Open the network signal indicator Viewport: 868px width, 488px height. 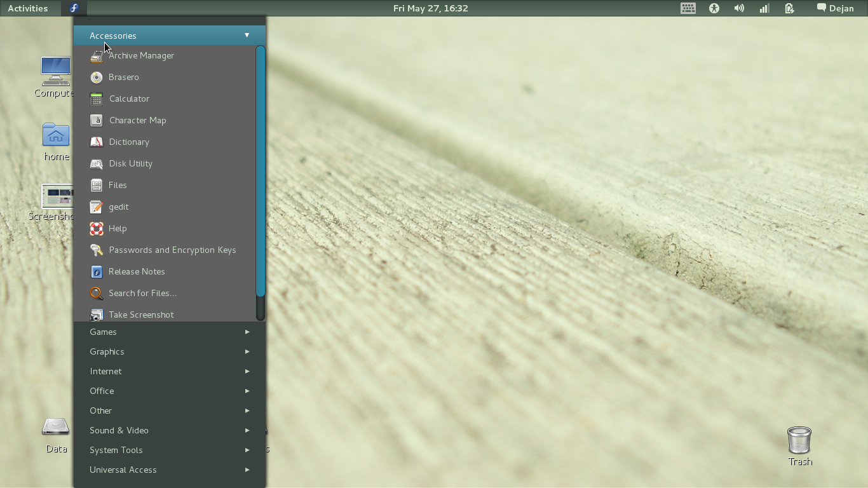(764, 8)
